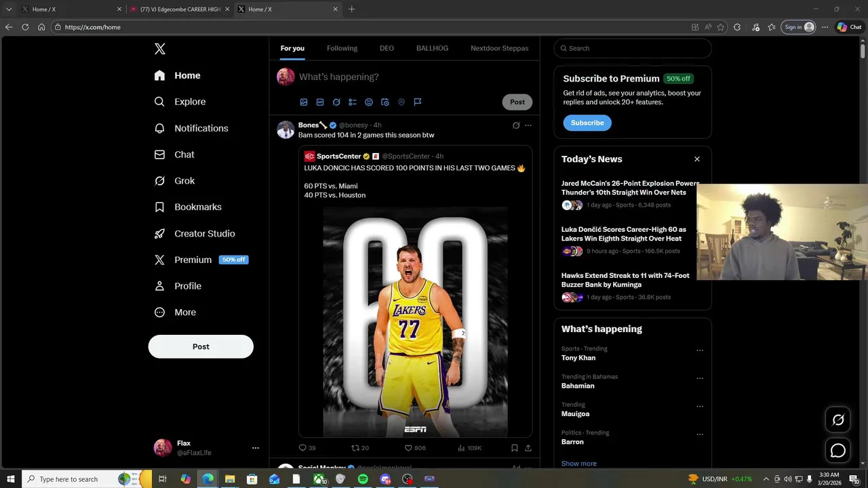Viewport: 868px width, 488px height.
Task: Open Explore from the sidebar
Action: [180, 102]
